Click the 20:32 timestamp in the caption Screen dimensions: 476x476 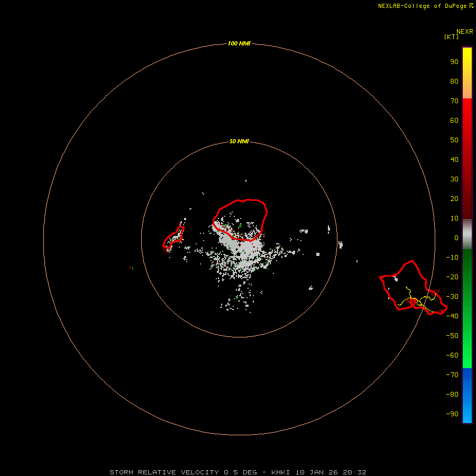[x=354, y=472]
